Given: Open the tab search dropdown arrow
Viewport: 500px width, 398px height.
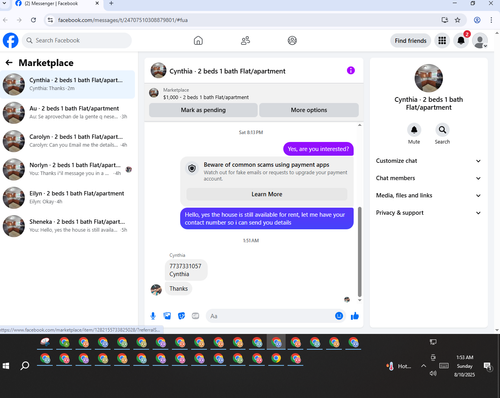Looking at the screenshot, I should coord(4,3).
